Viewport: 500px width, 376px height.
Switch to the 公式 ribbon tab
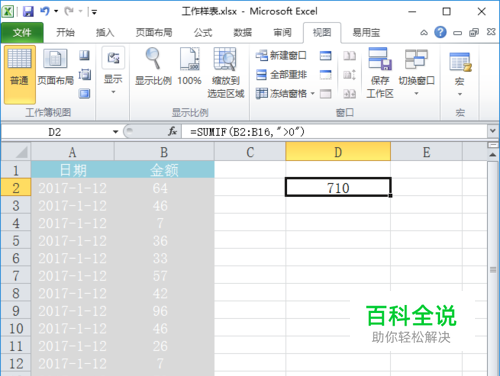pyautogui.click(x=203, y=33)
